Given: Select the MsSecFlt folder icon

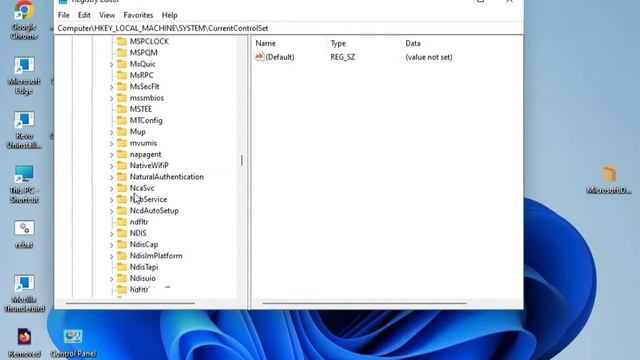Looking at the screenshot, I should click(x=122, y=87).
